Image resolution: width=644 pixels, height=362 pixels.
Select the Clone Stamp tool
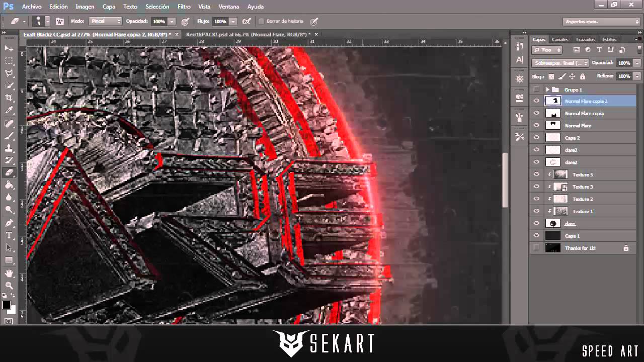click(x=9, y=148)
